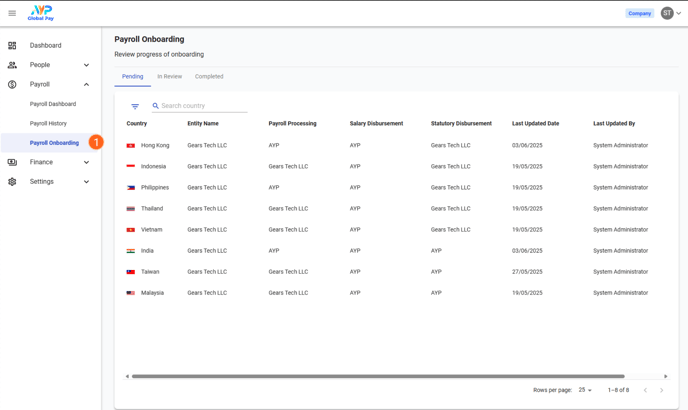Sort by Country column header

pyautogui.click(x=136, y=123)
